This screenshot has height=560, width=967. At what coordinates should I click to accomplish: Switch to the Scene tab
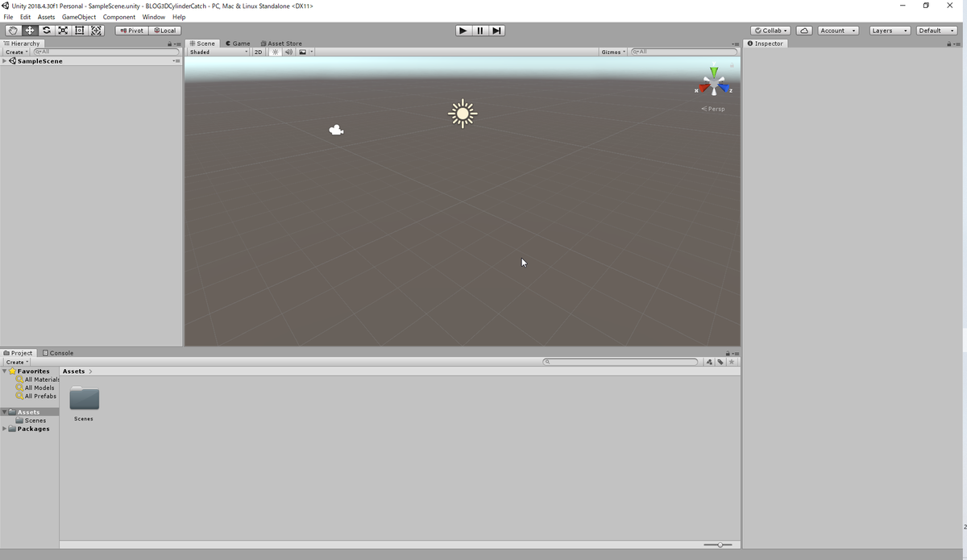pyautogui.click(x=202, y=44)
